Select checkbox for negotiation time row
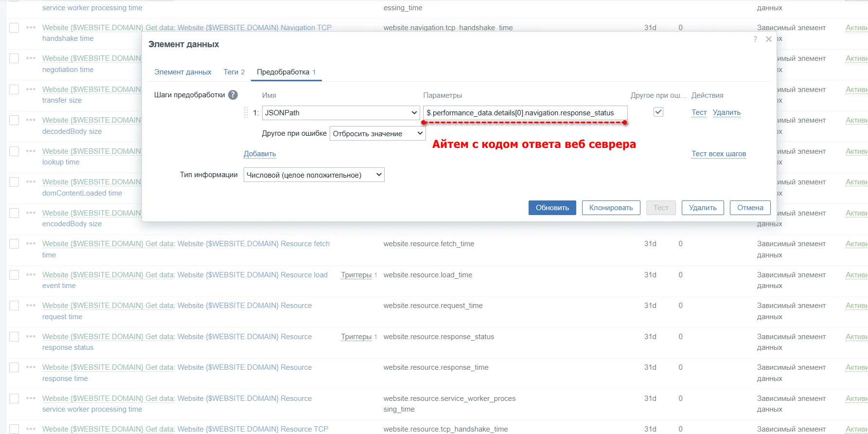The height and width of the screenshot is (434, 868). pyautogui.click(x=15, y=58)
